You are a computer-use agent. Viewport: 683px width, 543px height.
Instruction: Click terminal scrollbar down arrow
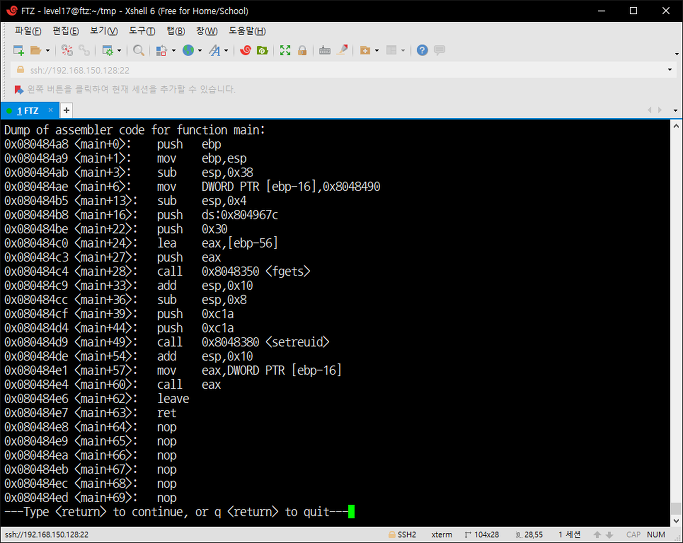point(676,521)
